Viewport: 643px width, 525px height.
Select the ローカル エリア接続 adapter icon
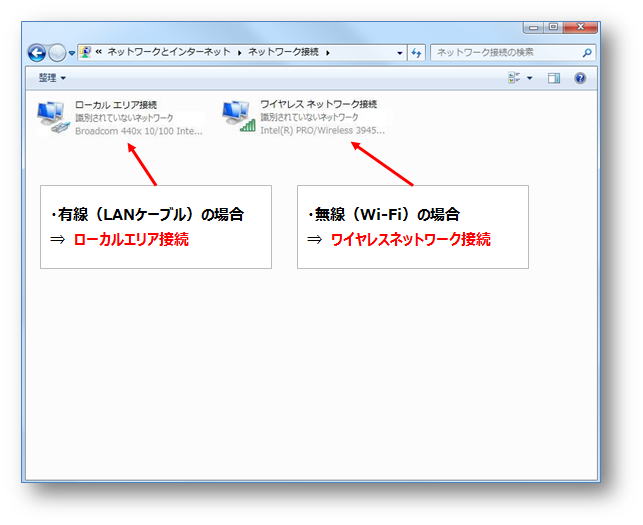[53, 117]
